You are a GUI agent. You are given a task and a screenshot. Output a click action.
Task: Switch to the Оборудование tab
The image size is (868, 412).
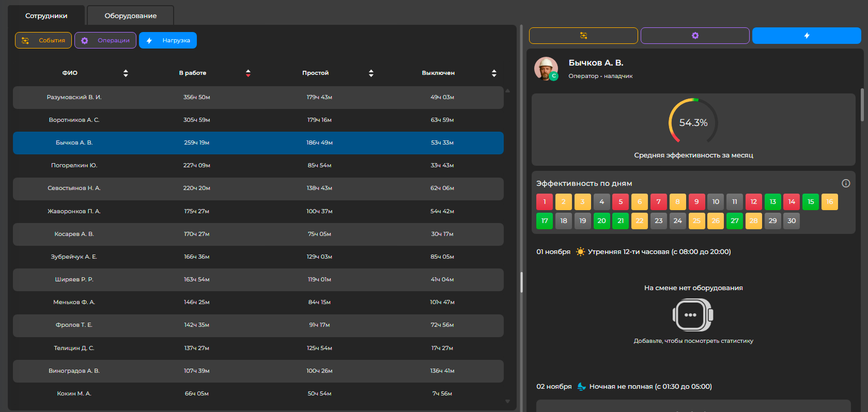pyautogui.click(x=130, y=15)
